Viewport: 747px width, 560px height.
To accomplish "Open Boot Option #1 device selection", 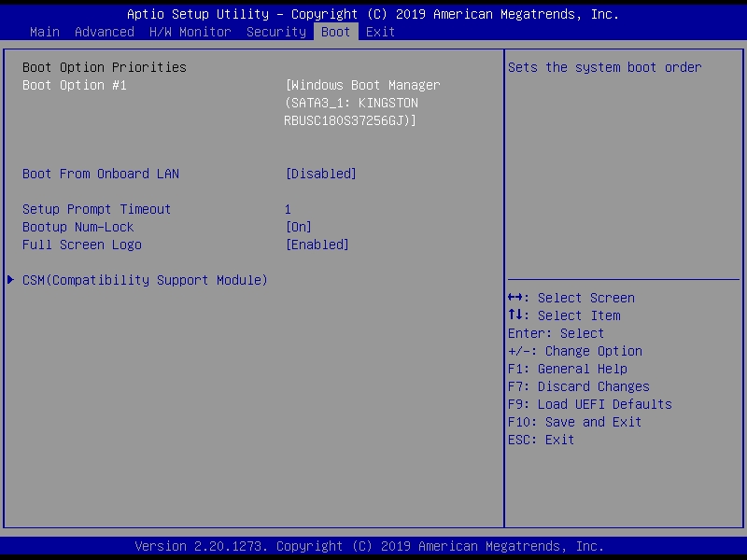I will [x=75, y=85].
